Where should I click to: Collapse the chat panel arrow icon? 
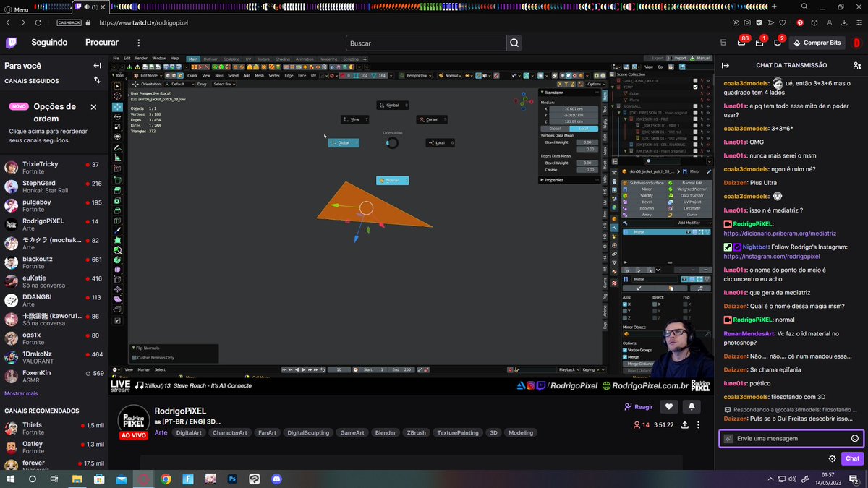point(726,65)
